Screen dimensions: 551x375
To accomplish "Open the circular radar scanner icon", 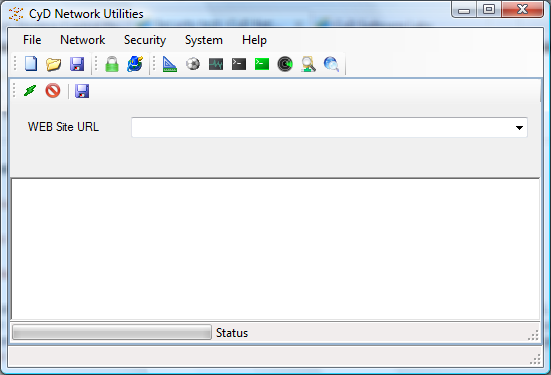I will coord(285,64).
